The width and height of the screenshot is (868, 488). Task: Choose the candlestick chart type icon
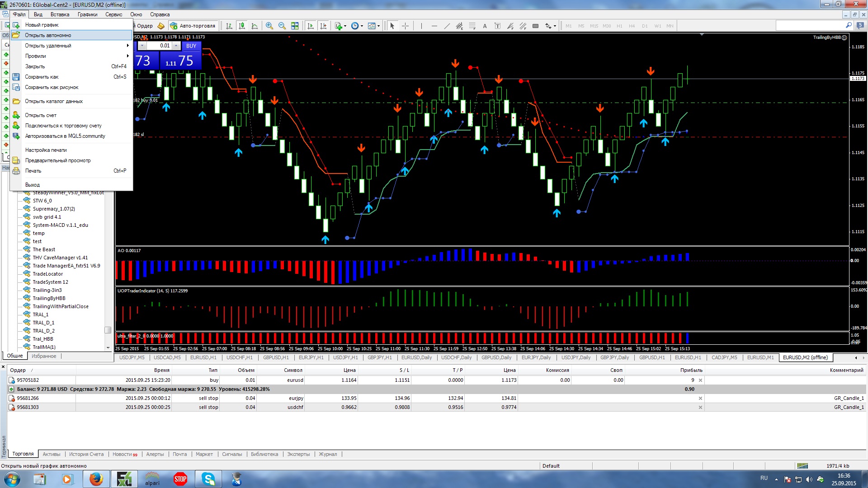242,26
